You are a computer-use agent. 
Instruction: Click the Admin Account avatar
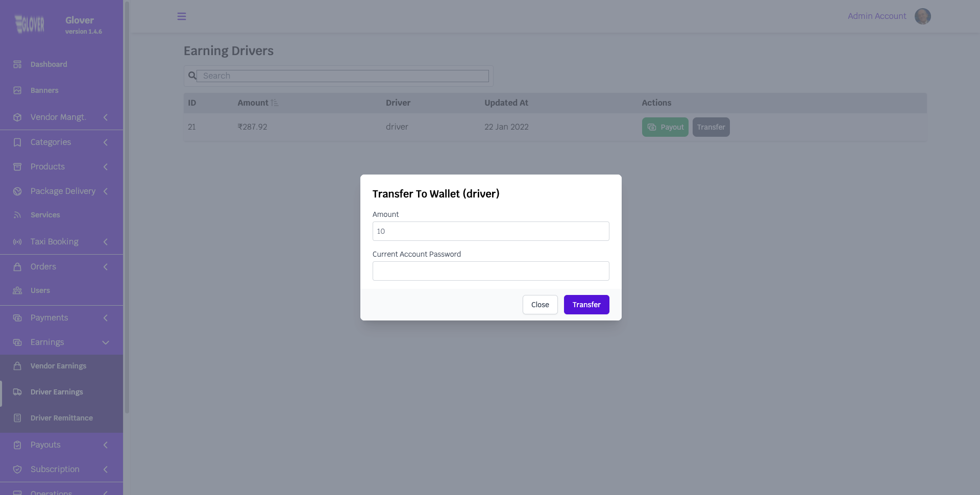point(922,16)
